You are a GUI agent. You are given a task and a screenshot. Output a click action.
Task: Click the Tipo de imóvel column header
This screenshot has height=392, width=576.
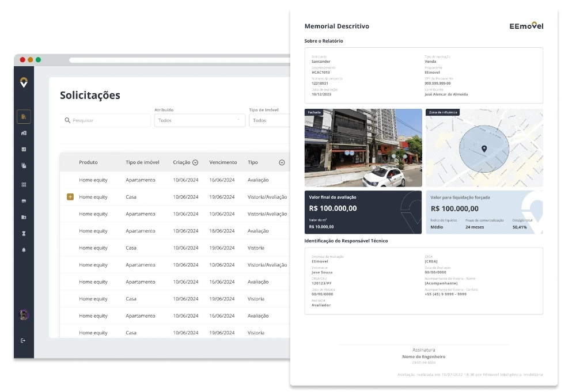(142, 162)
